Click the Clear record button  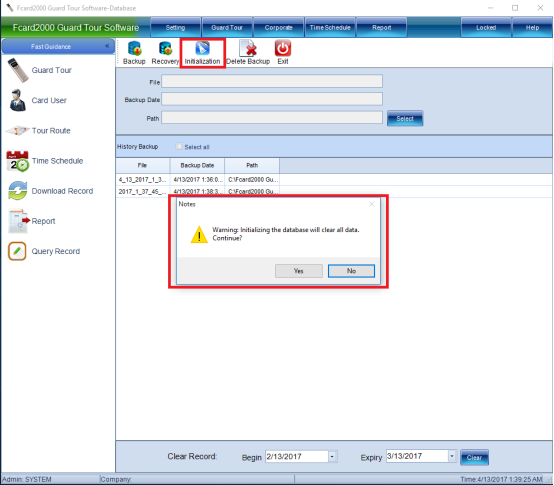(475, 457)
